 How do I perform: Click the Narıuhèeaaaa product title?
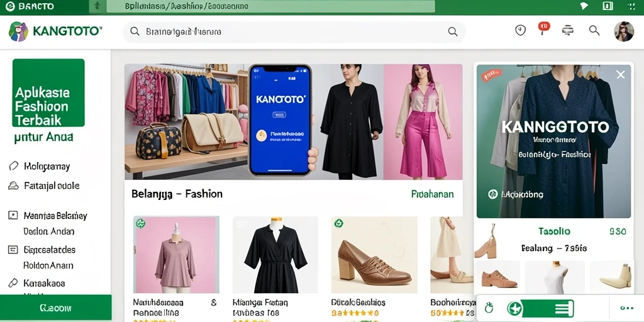click(158, 303)
